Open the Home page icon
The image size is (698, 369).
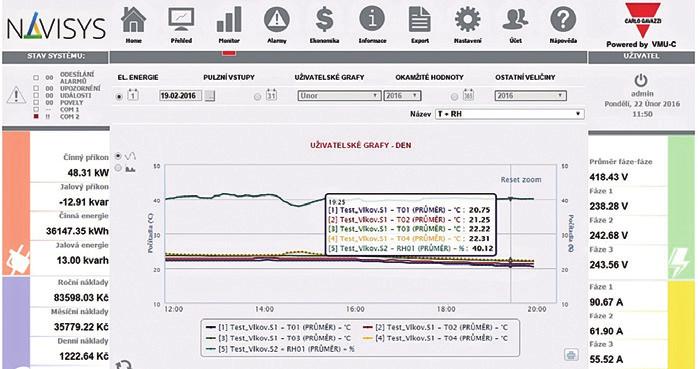coord(134,20)
